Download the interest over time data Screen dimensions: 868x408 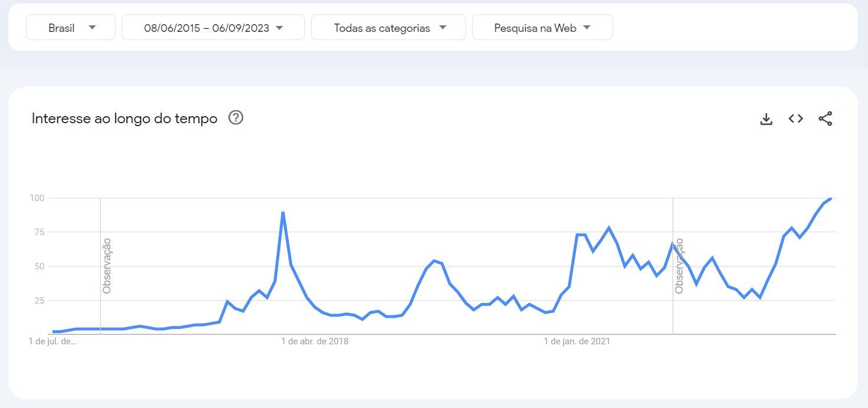[x=766, y=119]
